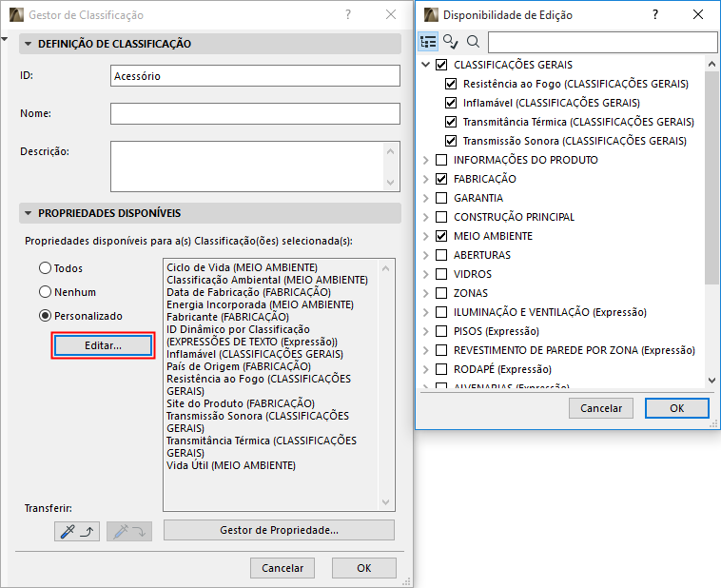The height and width of the screenshot is (588, 721).
Task: Uncheck Resistência ao Fogo checkbox
Action: click(x=451, y=84)
